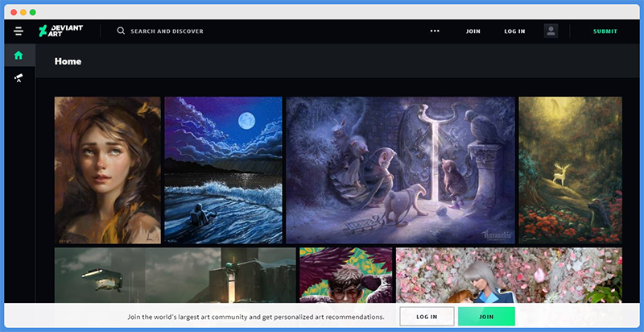Click the search magnifier icon
644x332 pixels.
tap(121, 31)
